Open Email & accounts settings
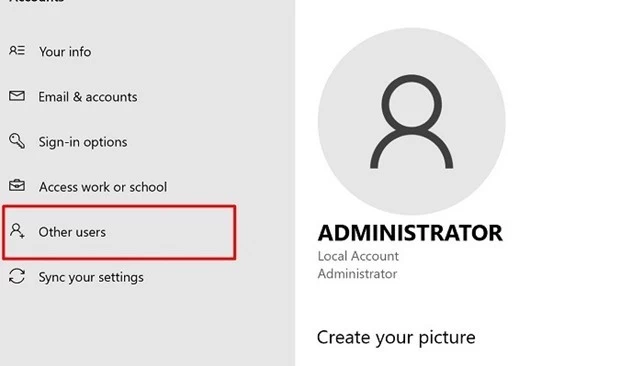 click(88, 97)
